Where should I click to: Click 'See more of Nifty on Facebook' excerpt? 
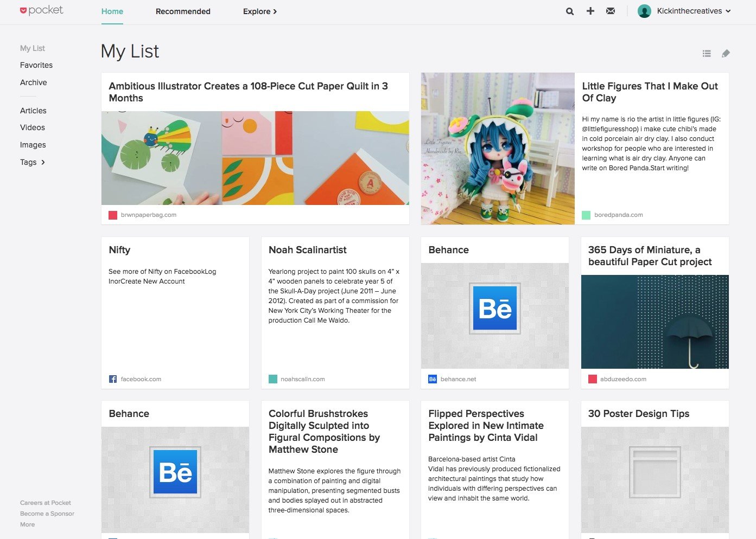click(162, 277)
